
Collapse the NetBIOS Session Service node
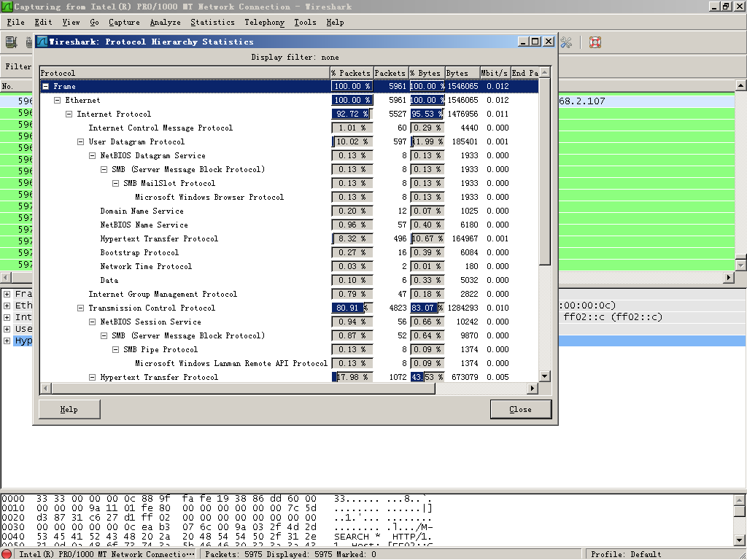[93, 322]
